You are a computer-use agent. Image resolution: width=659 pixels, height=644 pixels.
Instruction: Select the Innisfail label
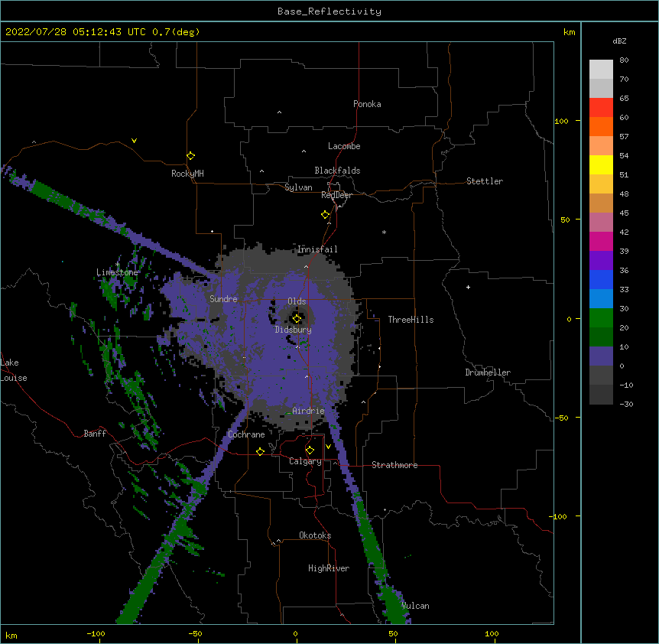(x=317, y=249)
